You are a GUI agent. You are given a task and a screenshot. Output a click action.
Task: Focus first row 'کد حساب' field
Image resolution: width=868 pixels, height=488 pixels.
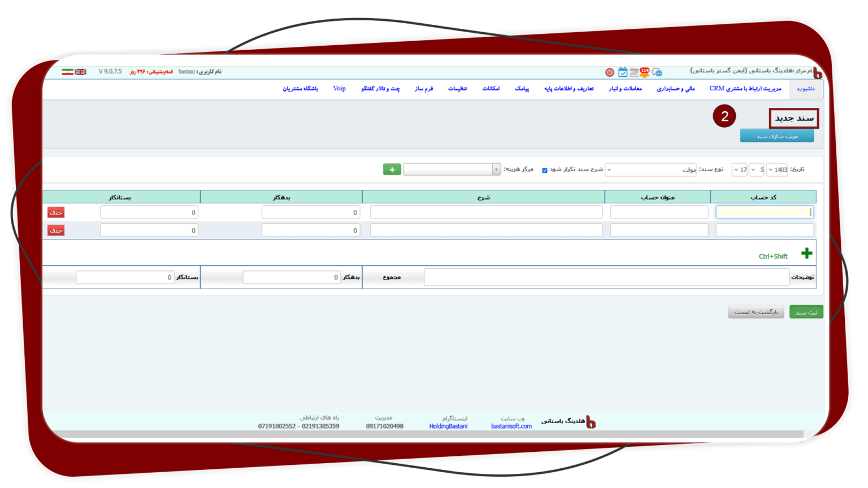coord(765,212)
